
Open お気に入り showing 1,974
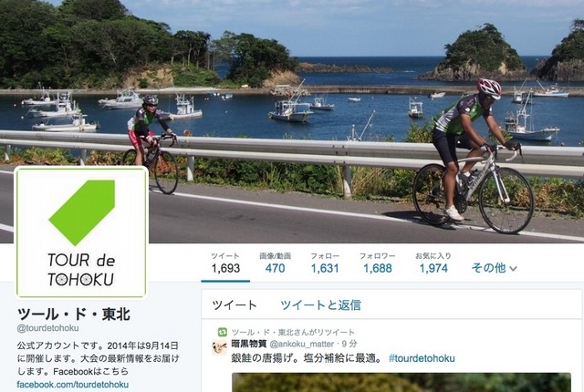(x=433, y=263)
